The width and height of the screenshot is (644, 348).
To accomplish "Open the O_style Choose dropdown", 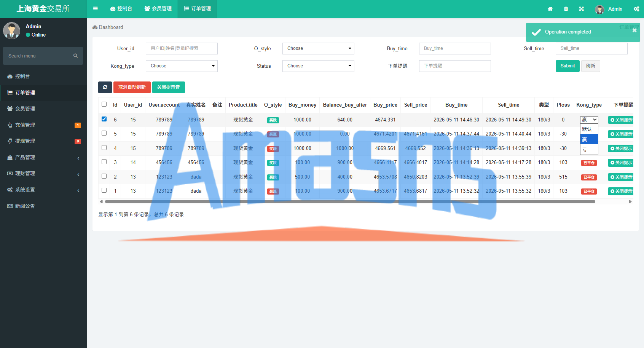I will coord(318,48).
